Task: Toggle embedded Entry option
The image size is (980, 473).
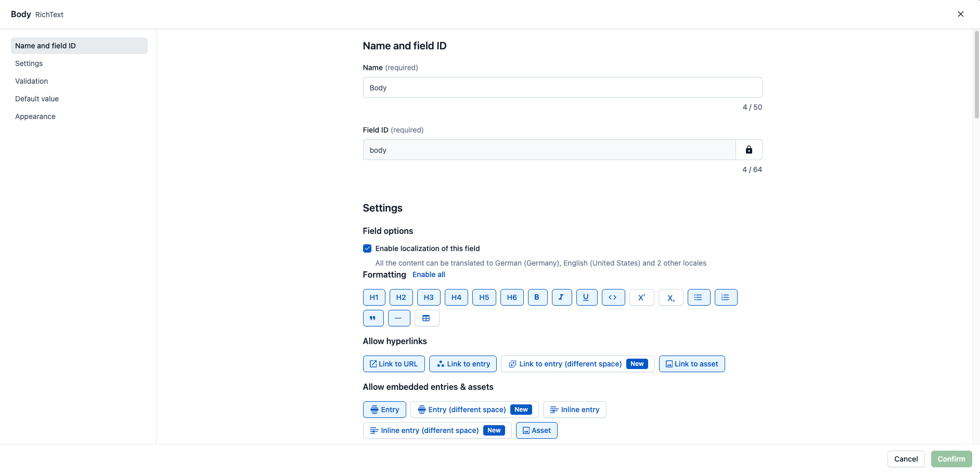Action: (384, 410)
